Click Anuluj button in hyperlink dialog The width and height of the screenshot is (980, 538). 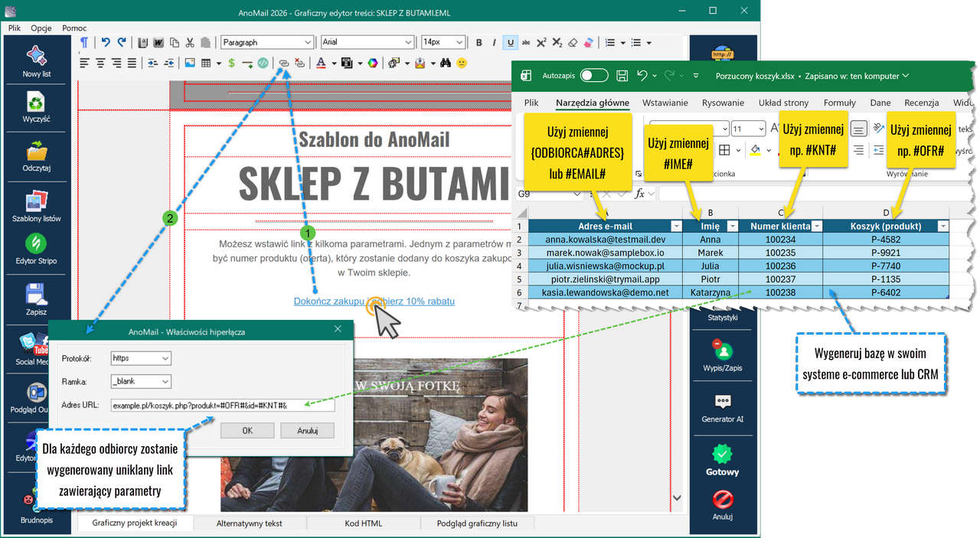tap(308, 431)
